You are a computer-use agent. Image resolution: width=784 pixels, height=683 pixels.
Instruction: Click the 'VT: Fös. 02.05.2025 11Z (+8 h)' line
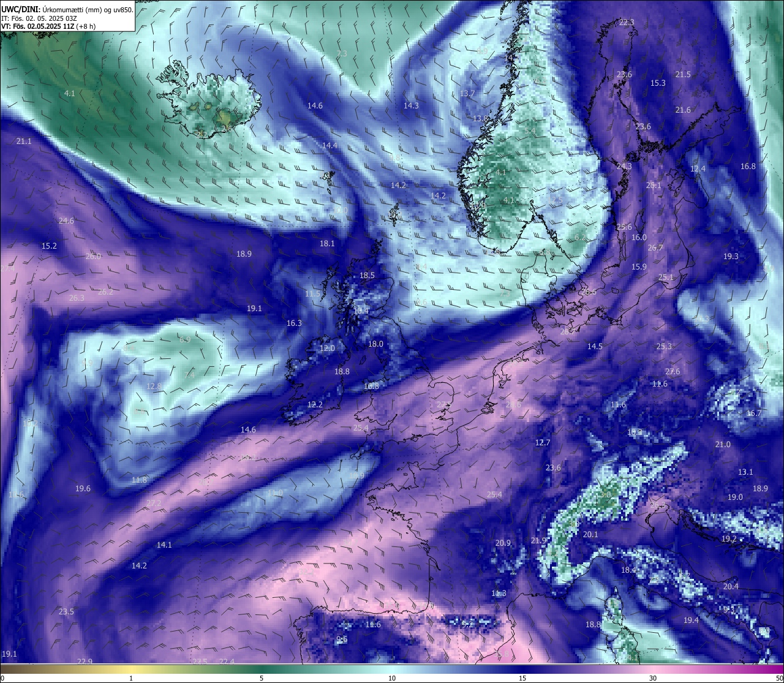click(x=48, y=26)
